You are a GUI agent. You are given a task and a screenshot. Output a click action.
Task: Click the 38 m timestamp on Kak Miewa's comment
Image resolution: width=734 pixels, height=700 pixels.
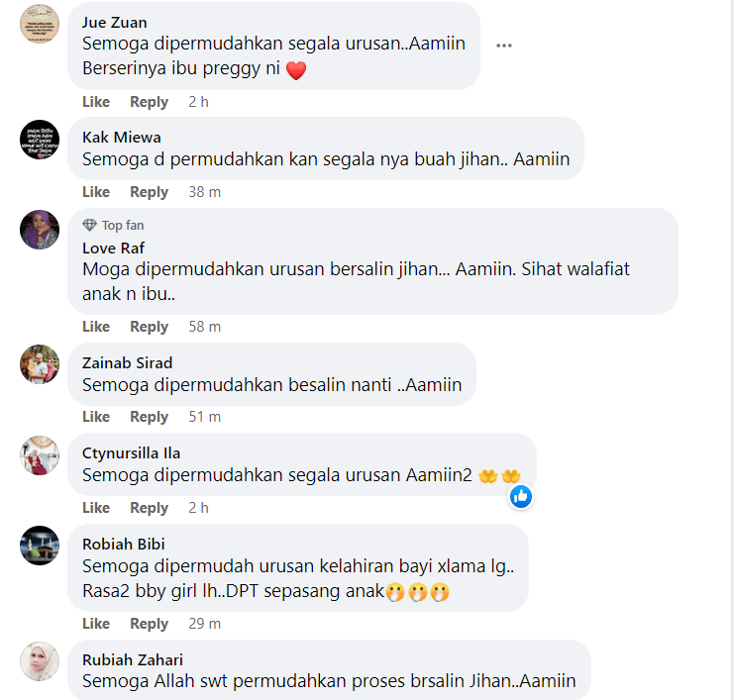pyautogui.click(x=205, y=192)
